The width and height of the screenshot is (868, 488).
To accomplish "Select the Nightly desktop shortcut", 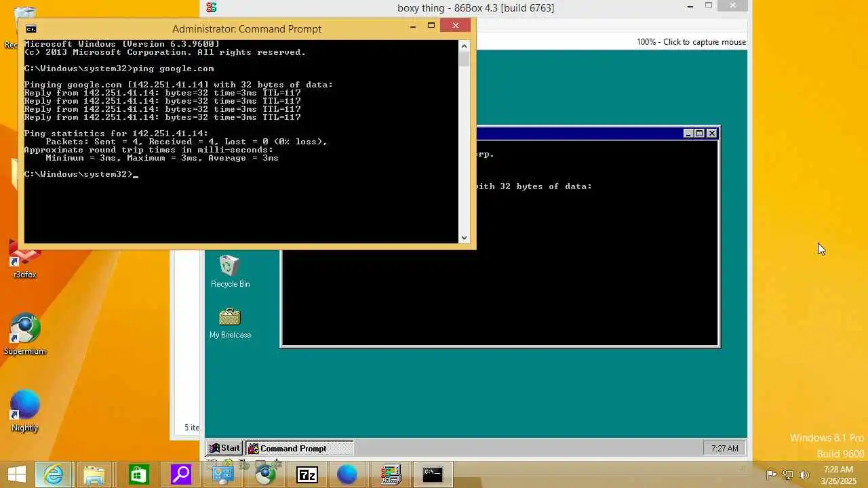I will pos(25,411).
